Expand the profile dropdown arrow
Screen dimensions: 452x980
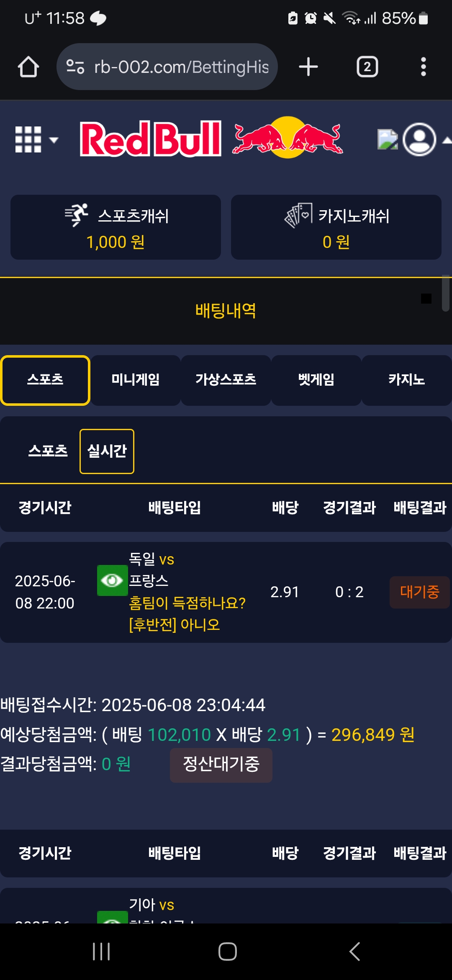[447, 140]
